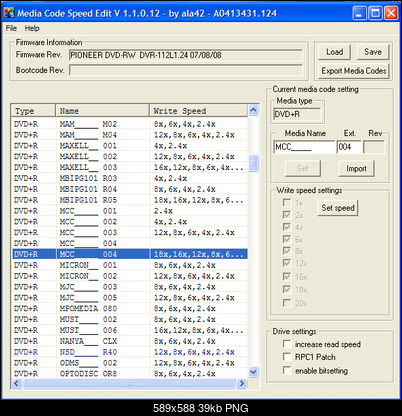This screenshot has width=402, height=416.
Task: Toggle the 16x write speed checkbox
Action: coord(286,277)
